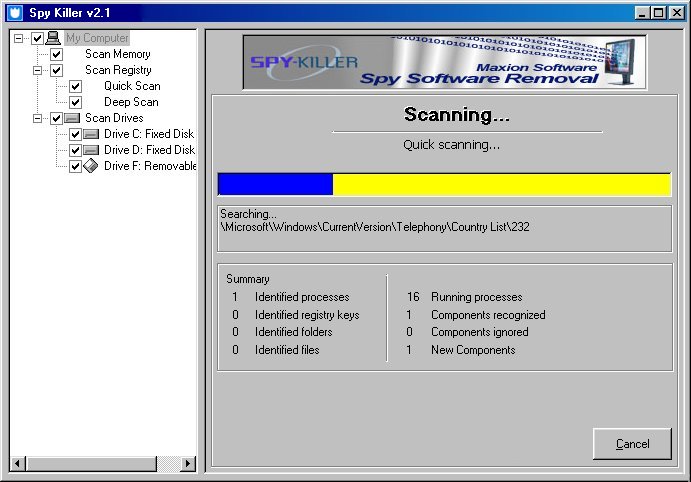Click the Components recognized row
Viewport: 691px width, 482px height.
pos(476,315)
